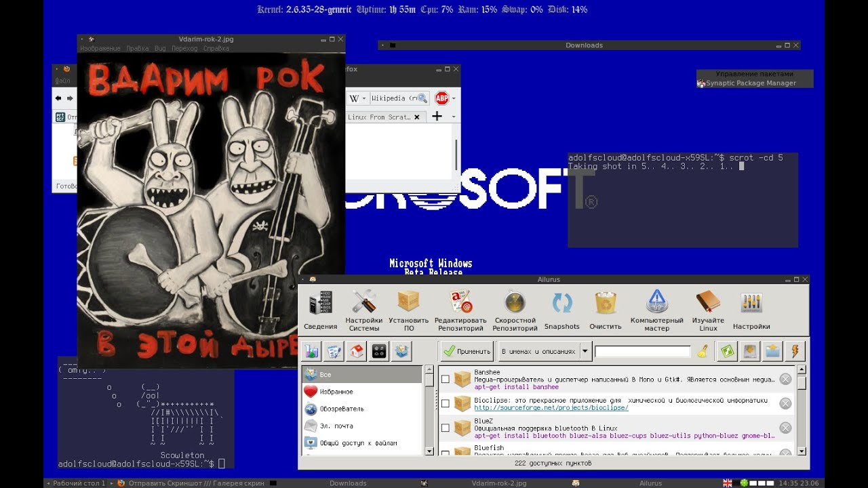Tick the BlueZ checkbox
Viewport: 868px width, 488px height.
[446, 428]
